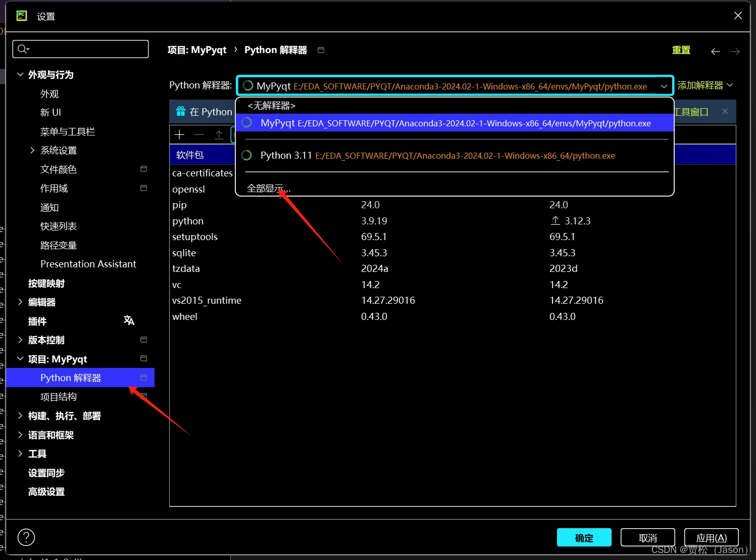Select the setuptools package row
This screenshot has width=756, height=560.
[452, 237]
